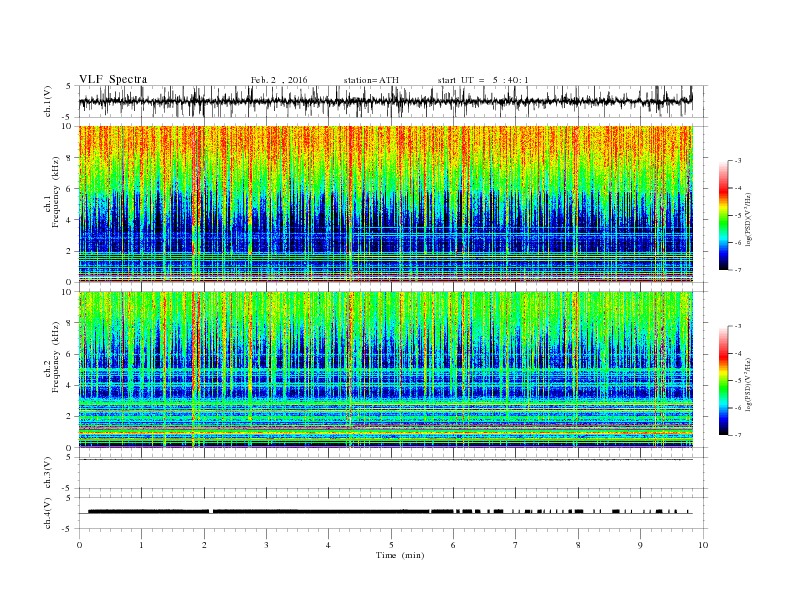Click the 'ch.4(V)' axis label
792x612 pixels.
tap(48, 513)
